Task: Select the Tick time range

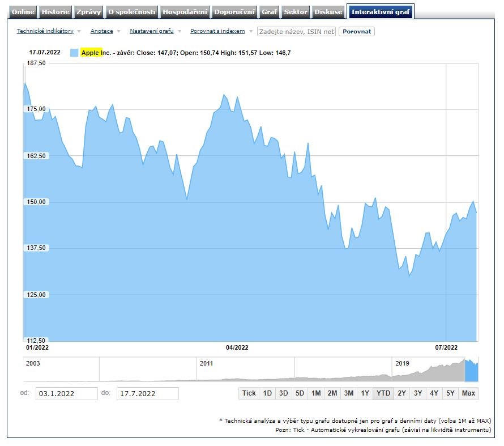Action: (249, 393)
